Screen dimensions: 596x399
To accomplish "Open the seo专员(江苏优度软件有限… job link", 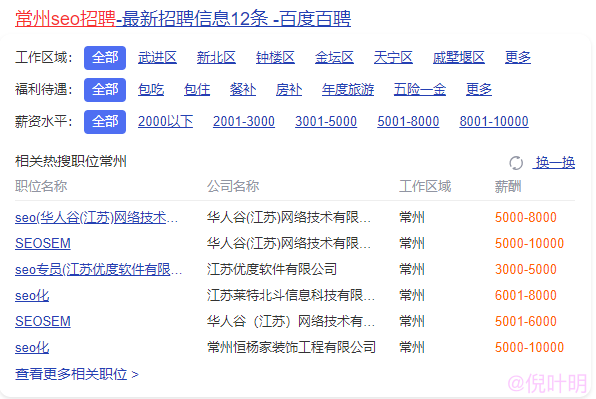I will (x=98, y=269).
